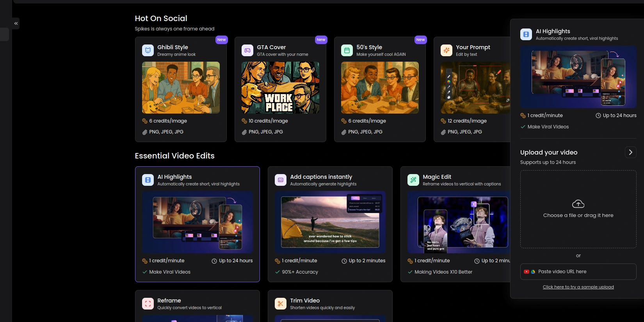Click the Your Prompt sparkle icon
This screenshot has height=322, width=644.
[x=447, y=50]
